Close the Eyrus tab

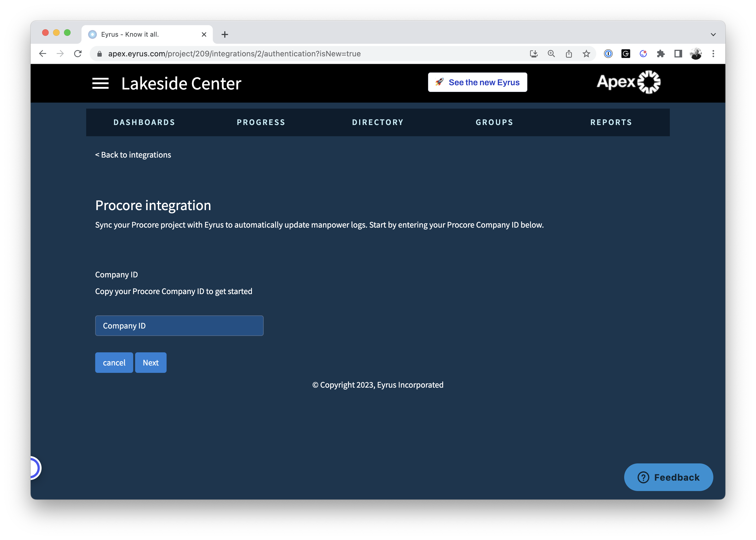click(x=204, y=34)
